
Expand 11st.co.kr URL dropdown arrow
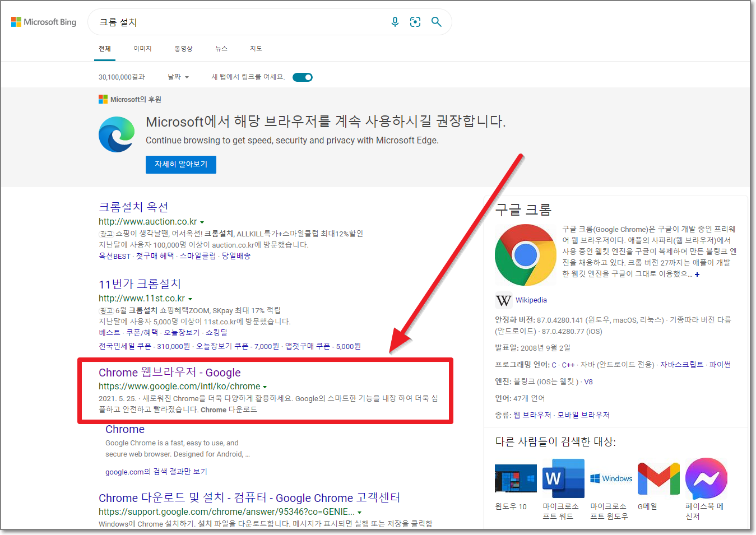click(x=190, y=299)
